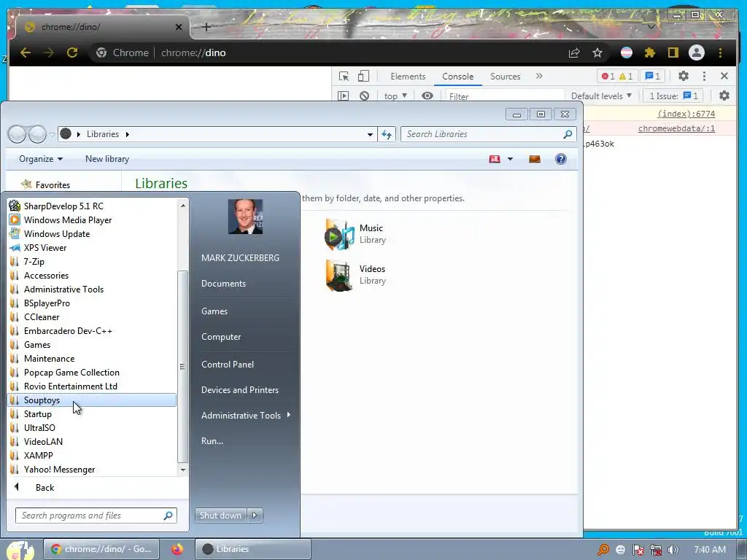Open the Explorer help button
Image resolution: width=747 pixels, height=560 pixels.
pos(561,159)
